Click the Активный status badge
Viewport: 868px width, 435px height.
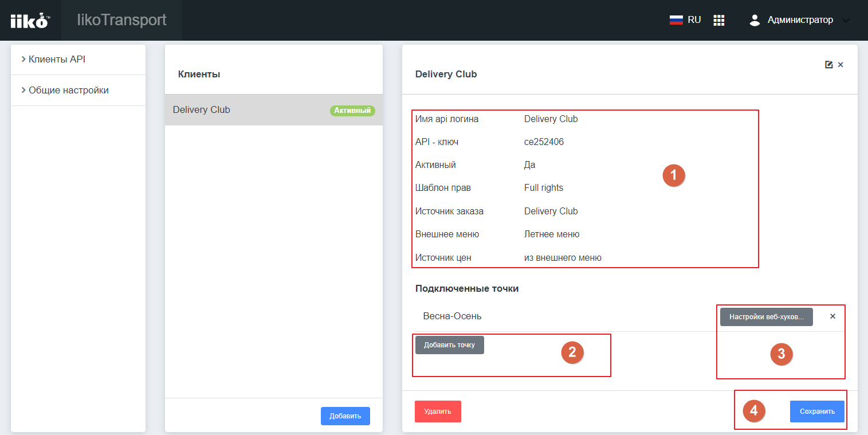point(352,111)
